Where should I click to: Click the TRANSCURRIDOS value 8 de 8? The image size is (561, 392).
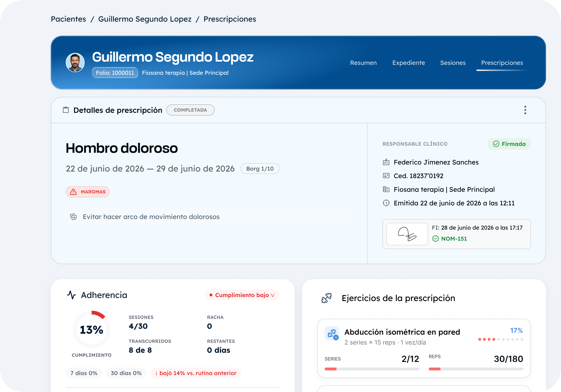(140, 350)
